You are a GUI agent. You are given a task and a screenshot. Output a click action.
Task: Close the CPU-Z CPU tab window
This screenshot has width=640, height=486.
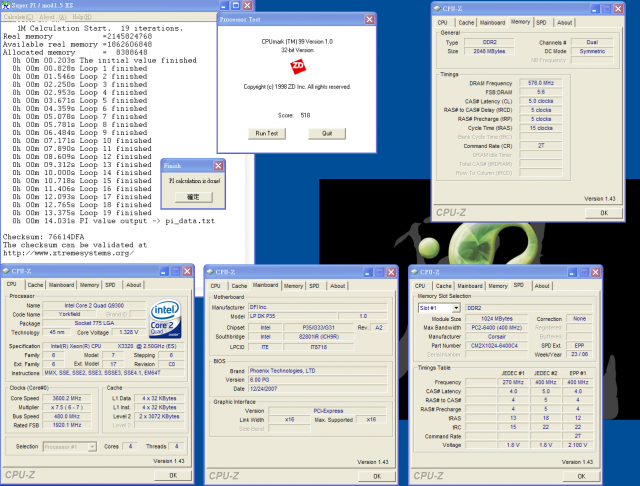(x=187, y=271)
